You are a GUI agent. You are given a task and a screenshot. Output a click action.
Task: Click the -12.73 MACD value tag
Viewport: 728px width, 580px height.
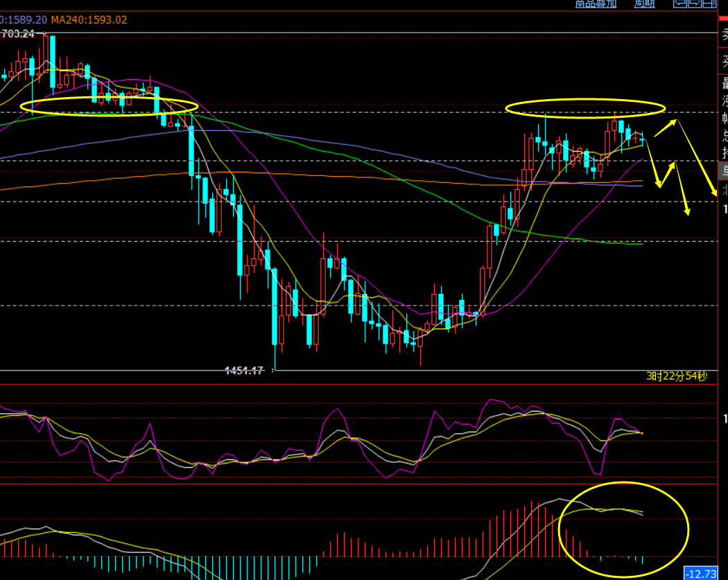700,573
